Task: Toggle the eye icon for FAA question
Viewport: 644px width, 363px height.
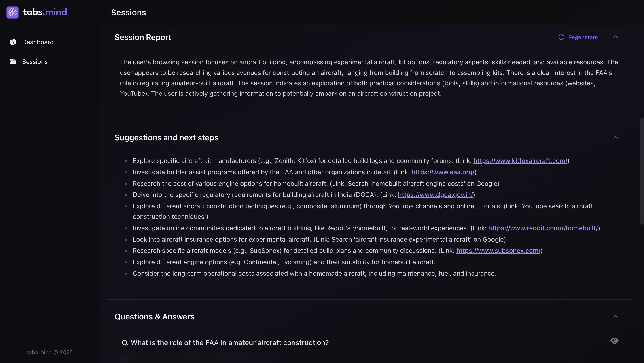Action: click(614, 341)
